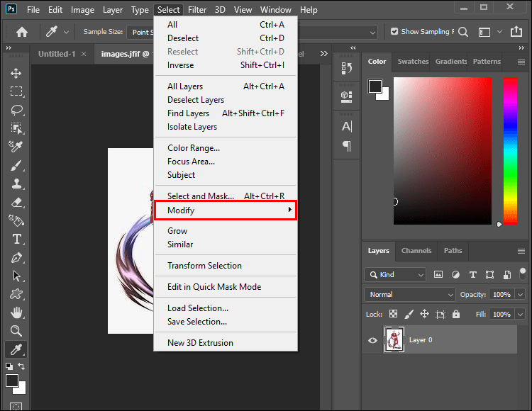Activate the Hand tool

tap(16, 313)
